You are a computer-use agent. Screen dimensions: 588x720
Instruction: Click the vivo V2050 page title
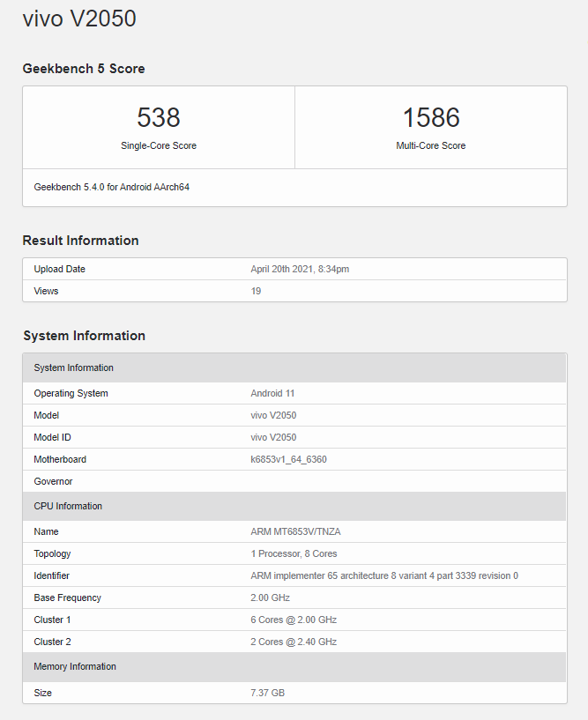pyautogui.click(x=79, y=19)
